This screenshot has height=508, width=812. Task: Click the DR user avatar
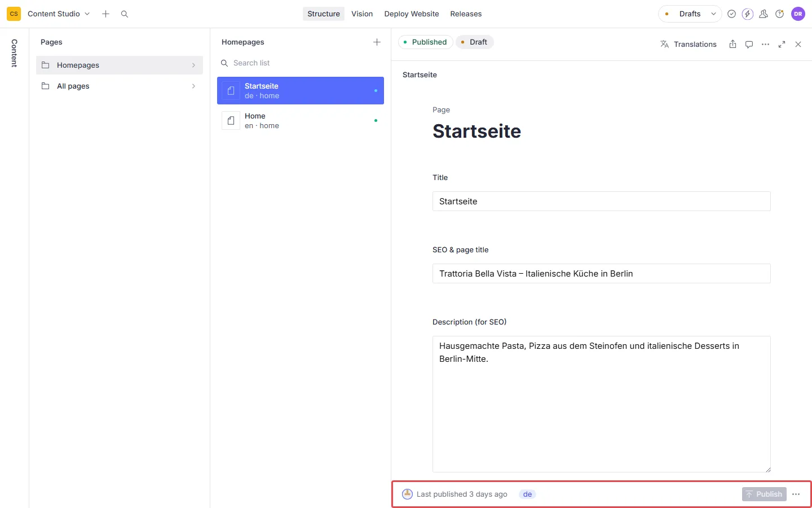coord(798,14)
